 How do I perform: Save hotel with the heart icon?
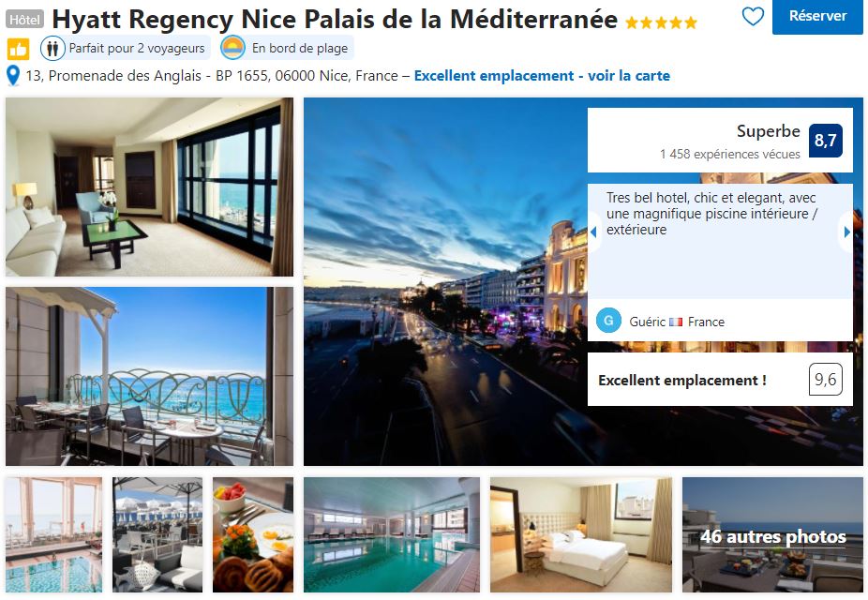pyautogui.click(x=753, y=17)
